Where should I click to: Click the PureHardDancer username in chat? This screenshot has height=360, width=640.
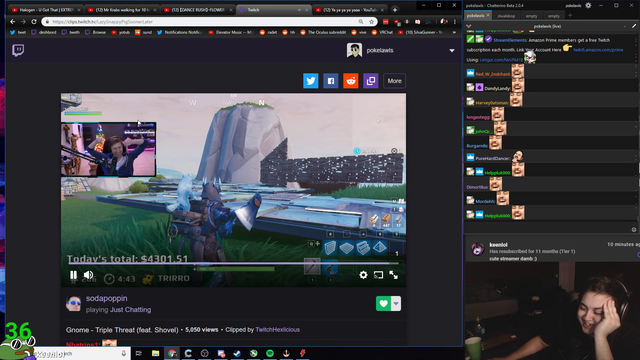(492, 158)
